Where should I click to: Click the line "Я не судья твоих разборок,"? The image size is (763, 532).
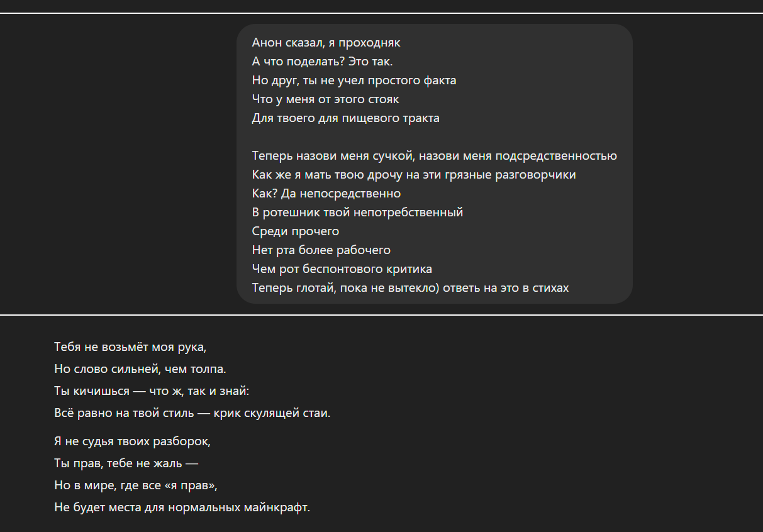pos(132,441)
